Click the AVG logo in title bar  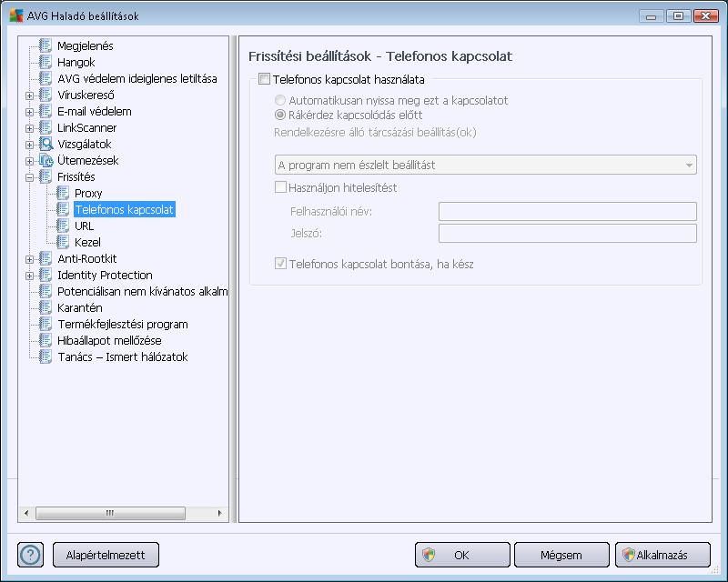(16, 15)
